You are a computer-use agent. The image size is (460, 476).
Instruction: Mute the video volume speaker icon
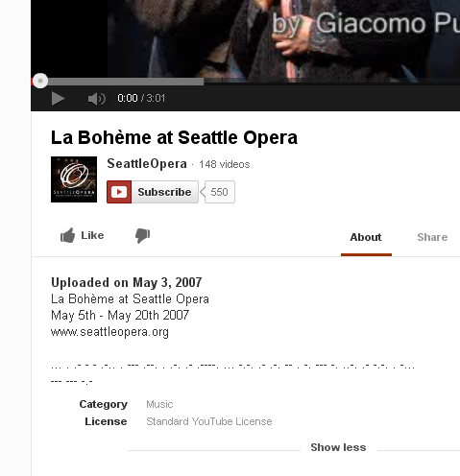coord(96,99)
